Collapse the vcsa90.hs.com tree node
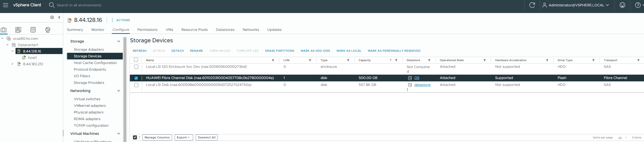Image resolution: width=644 pixels, height=142 pixels. click(2, 38)
